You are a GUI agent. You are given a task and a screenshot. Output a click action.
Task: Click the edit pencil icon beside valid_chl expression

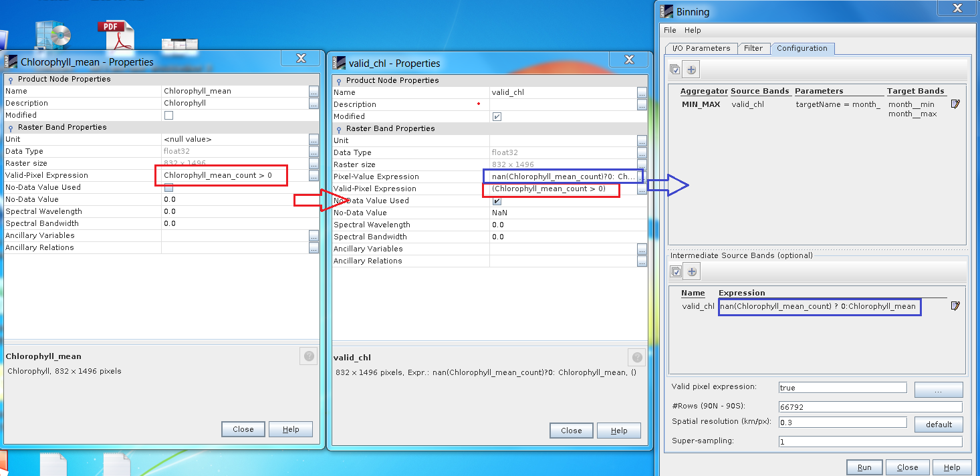click(955, 306)
